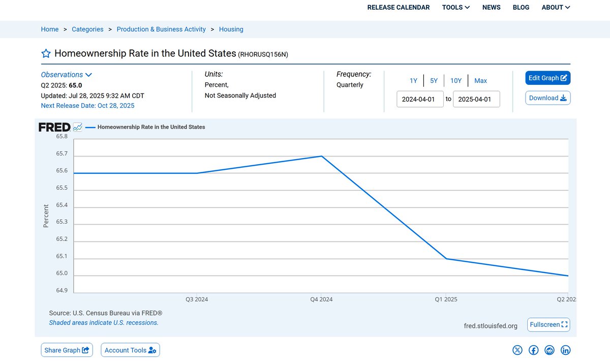Share graph on LinkedIn icon
The height and width of the screenshot is (364, 610).
click(566, 350)
